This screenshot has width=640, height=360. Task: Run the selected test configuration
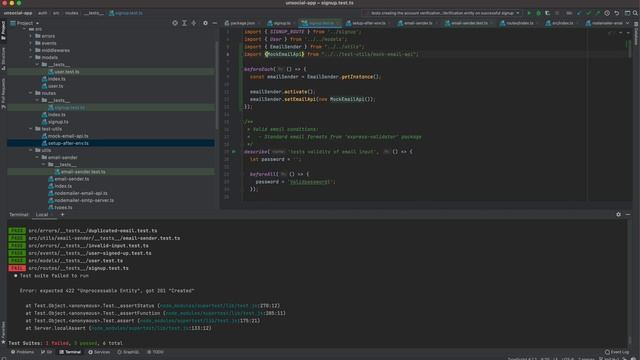click(x=529, y=13)
